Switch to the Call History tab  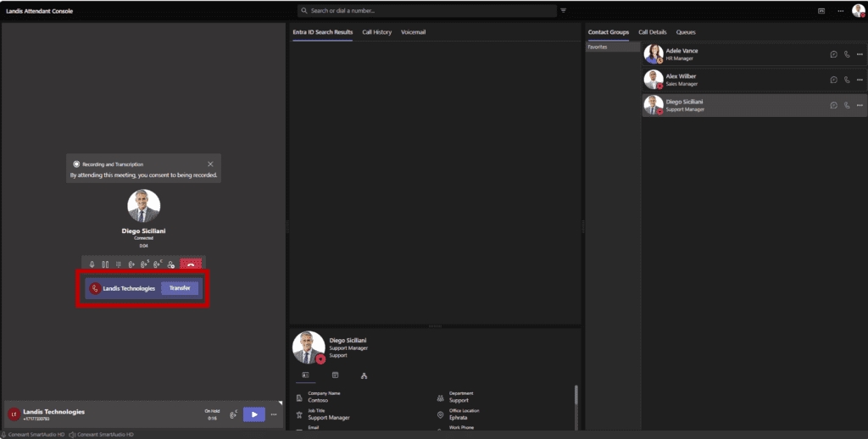[x=376, y=32]
